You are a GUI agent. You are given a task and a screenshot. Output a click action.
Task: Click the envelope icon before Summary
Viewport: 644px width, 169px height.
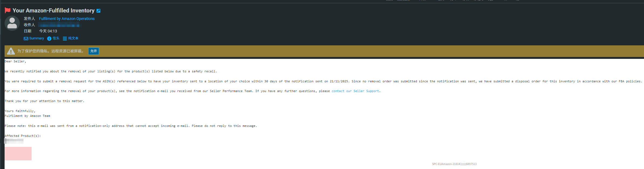[26, 39]
